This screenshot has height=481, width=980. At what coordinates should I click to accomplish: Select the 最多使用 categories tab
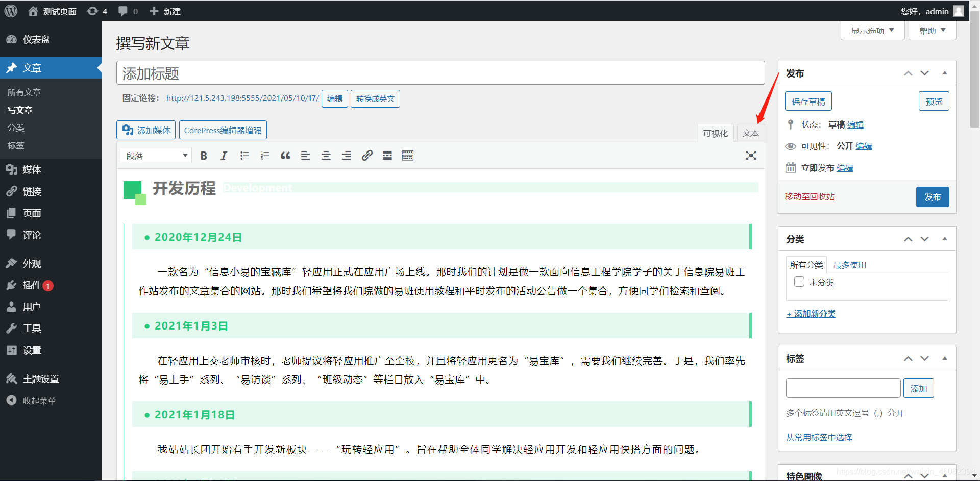(x=850, y=265)
